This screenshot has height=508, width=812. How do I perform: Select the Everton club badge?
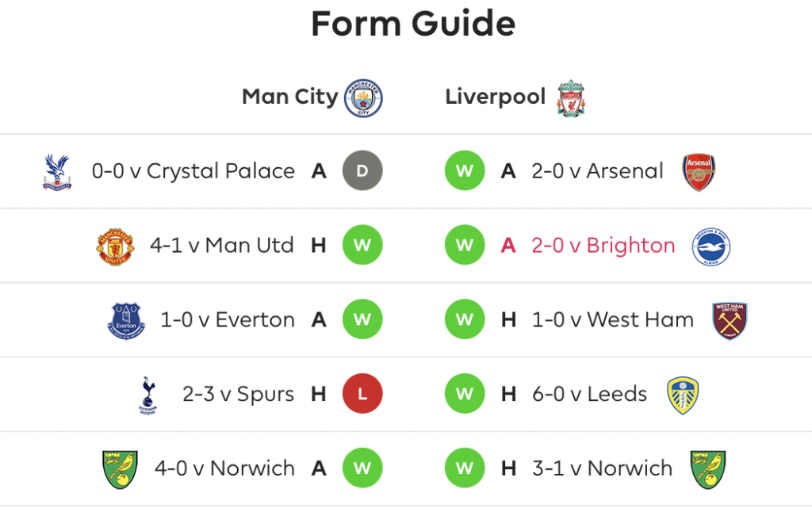pos(126,321)
